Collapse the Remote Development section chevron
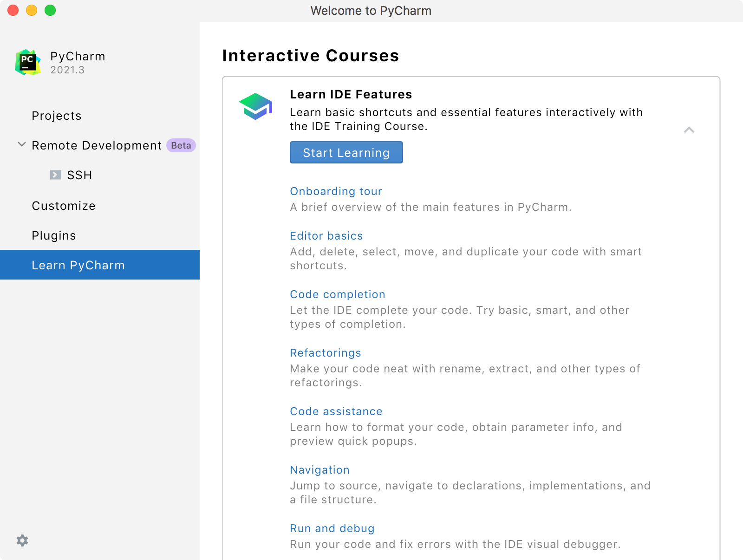The image size is (743, 560). click(22, 145)
